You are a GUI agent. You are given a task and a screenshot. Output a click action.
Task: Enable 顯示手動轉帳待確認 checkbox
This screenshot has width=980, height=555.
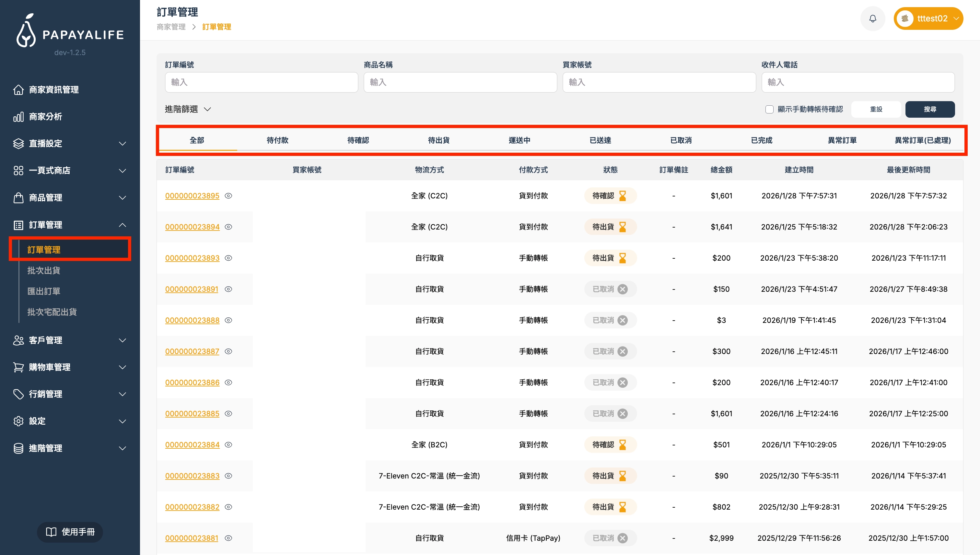click(769, 109)
